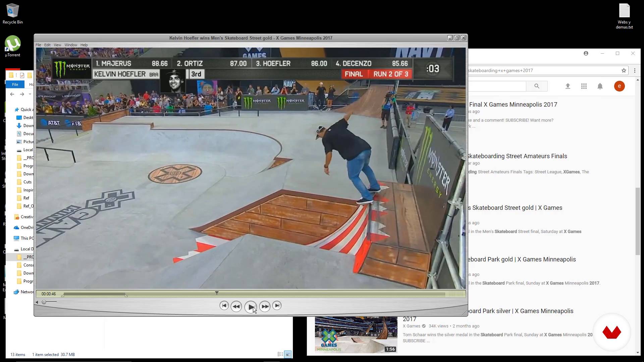Select This PC in navigation pane
This screenshot has height=362, width=644.
[23, 238]
